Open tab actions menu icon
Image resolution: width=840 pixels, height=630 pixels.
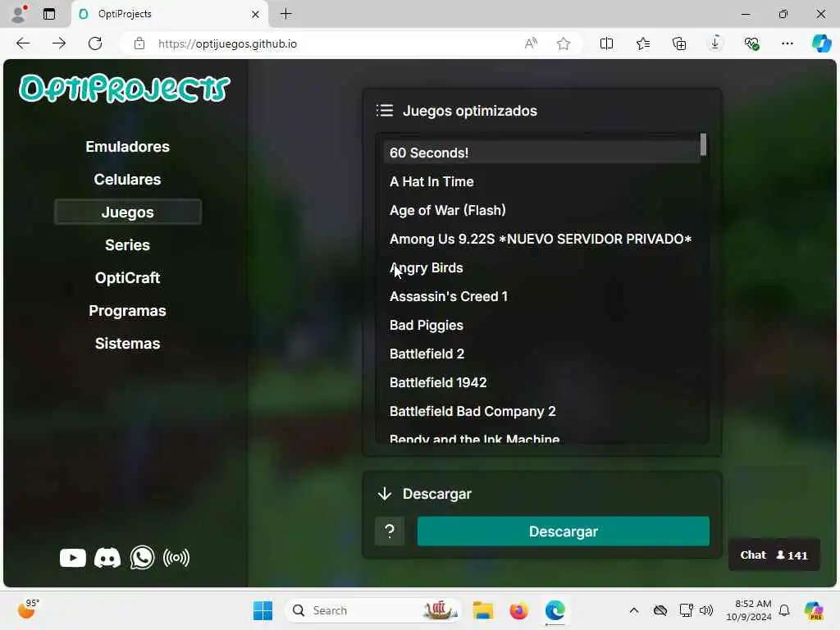[x=49, y=14]
